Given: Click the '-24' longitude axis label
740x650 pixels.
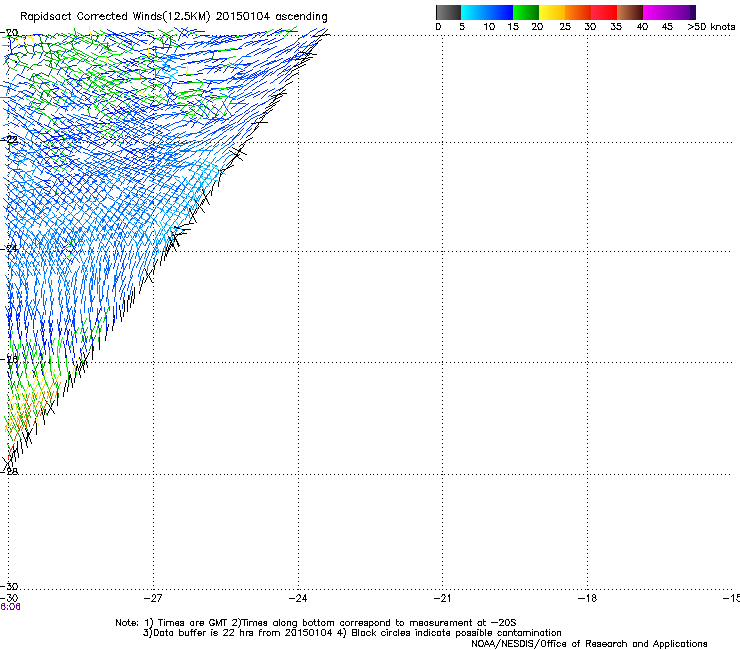Looking at the screenshot, I should tap(298, 598).
